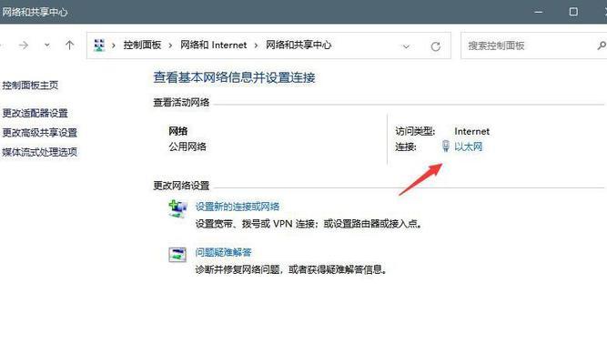Click the new connection setup icon
Screen dimensions: 607x364
coord(177,208)
